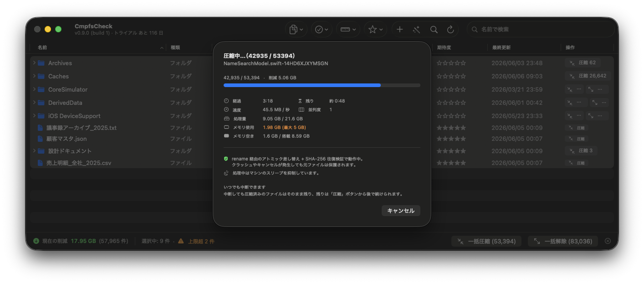
Task: Click the star rating in the Archives row
Action: coord(451,63)
